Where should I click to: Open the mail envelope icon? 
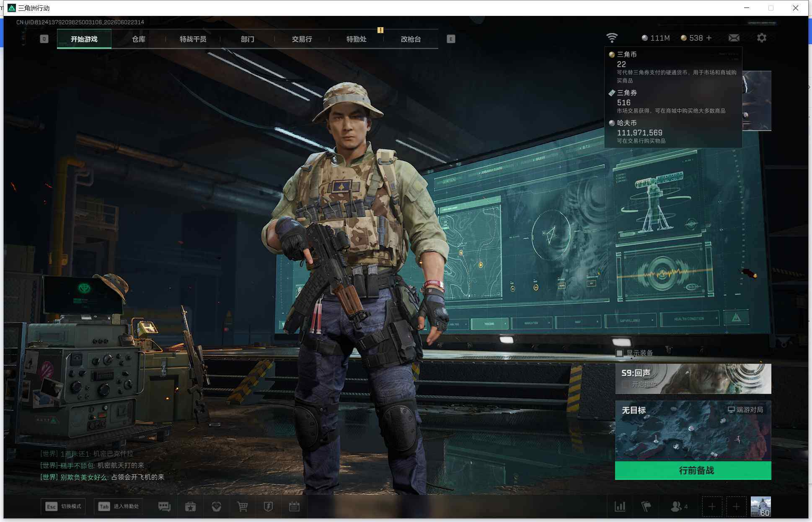pyautogui.click(x=734, y=38)
